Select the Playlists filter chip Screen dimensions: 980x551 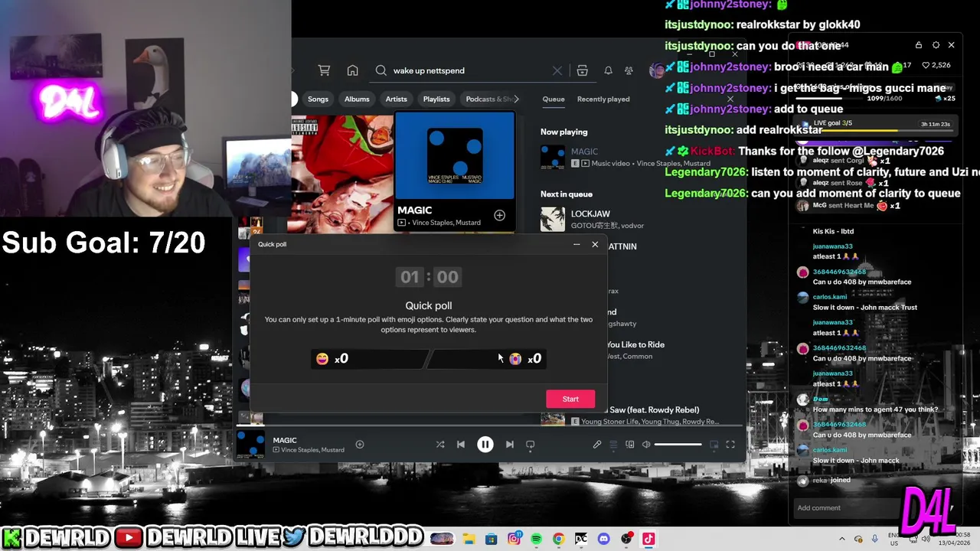click(x=436, y=99)
